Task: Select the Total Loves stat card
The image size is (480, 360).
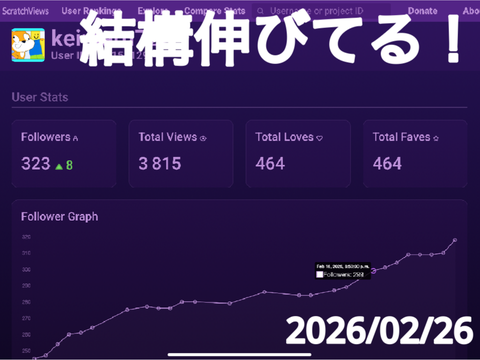Action: pos(298,154)
